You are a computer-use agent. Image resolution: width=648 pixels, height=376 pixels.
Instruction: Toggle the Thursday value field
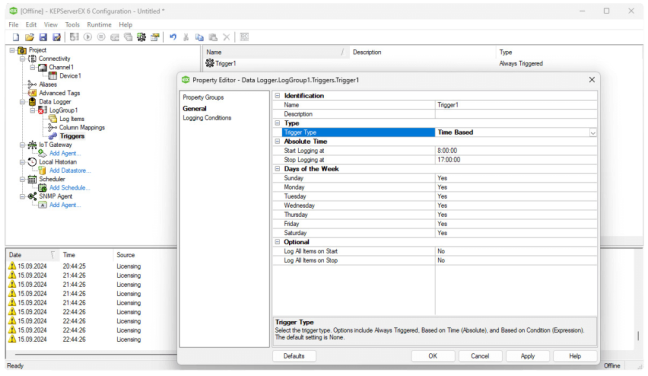coord(516,215)
